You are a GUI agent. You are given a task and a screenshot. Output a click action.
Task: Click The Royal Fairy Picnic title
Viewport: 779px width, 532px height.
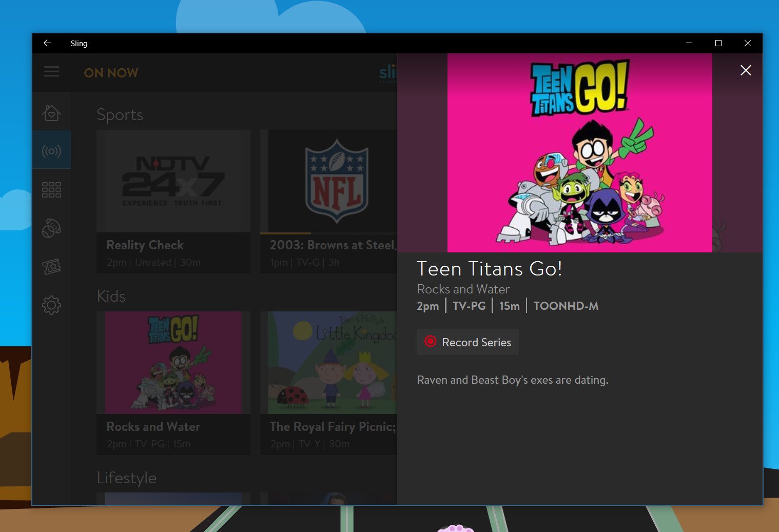click(334, 427)
